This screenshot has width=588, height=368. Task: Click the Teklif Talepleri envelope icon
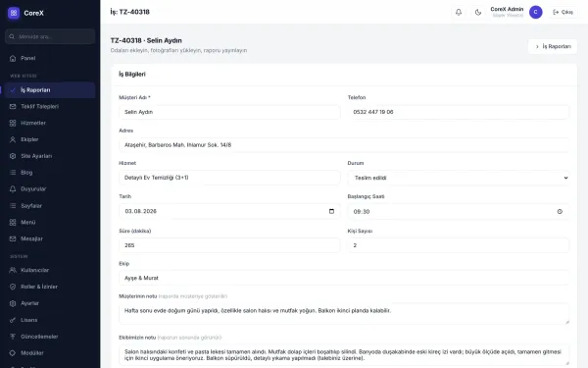pos(13,106)
